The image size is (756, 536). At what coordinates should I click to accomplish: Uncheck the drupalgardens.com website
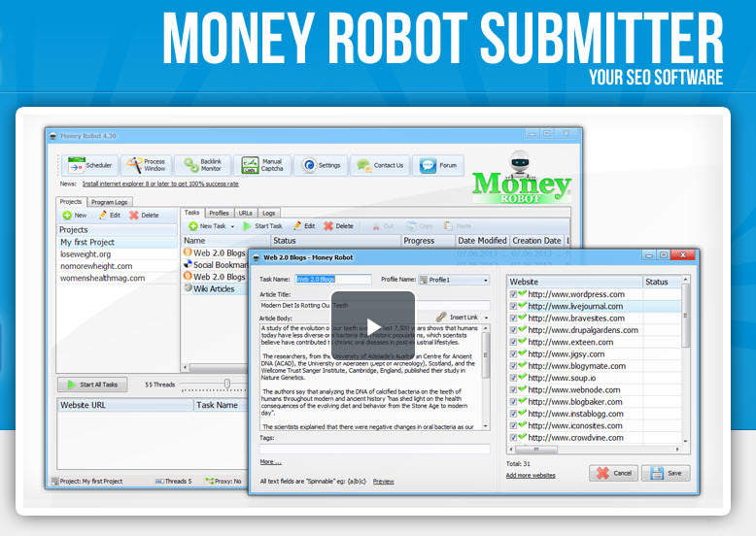coord(513,330)
